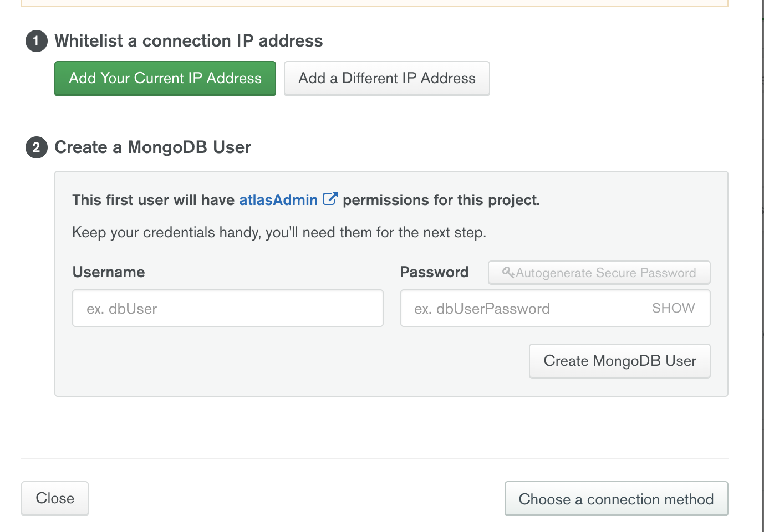
Task: Open the atlasAdmin permissions link
Action: point(278,200)
